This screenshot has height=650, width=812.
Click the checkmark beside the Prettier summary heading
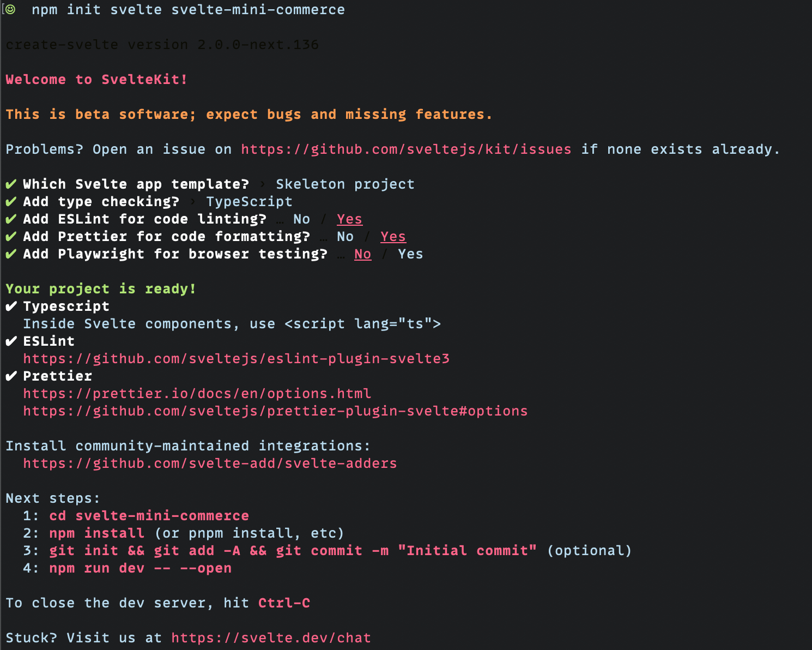[11, 376]
